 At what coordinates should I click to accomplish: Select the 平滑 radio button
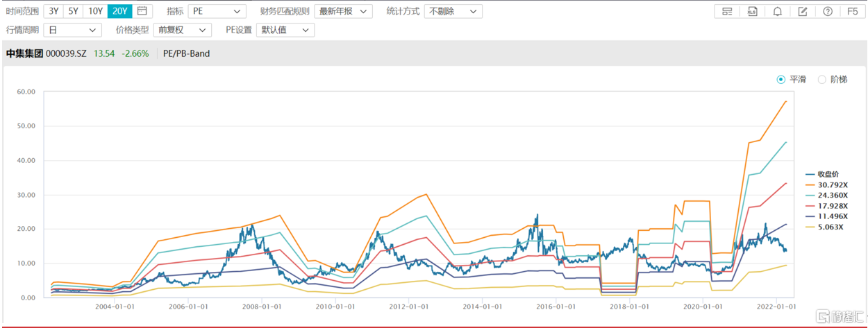click(781, 80)
